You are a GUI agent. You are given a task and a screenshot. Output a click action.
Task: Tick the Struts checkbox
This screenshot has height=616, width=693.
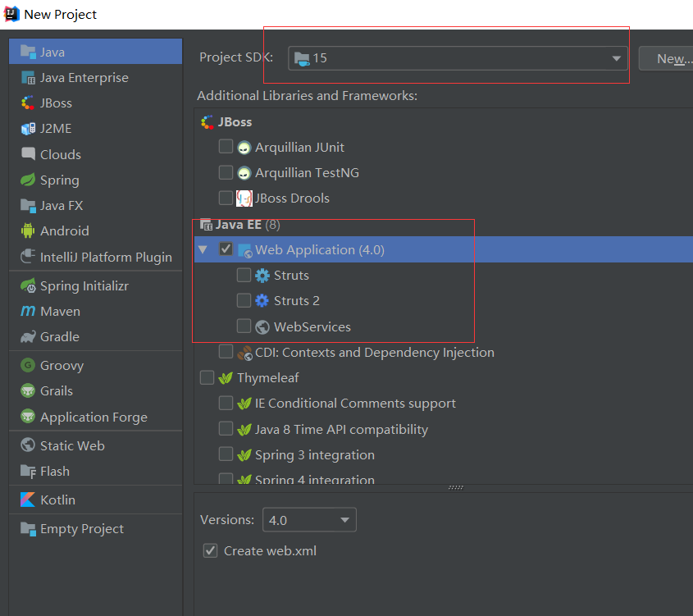[x=244, y=275]
